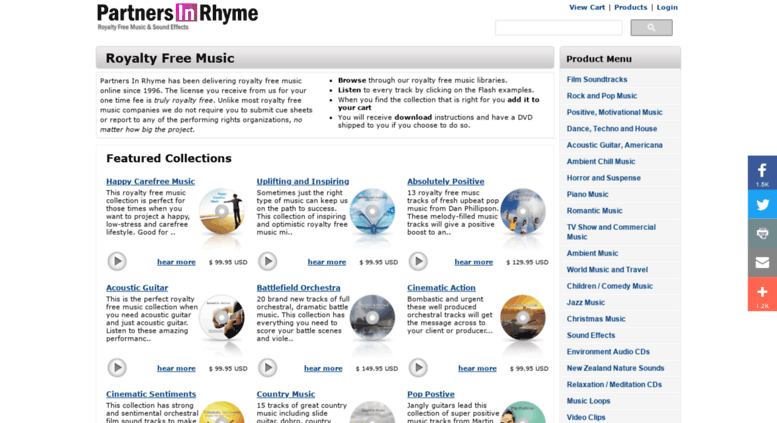
Task: Play the Acoustic Guitar preview
Action: (x=117, y=368)
